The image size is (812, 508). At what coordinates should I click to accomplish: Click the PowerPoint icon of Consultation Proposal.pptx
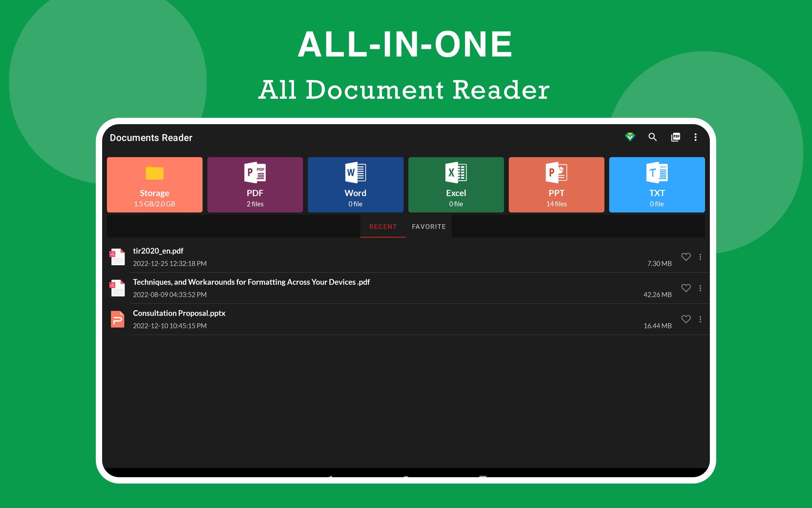(x=117, y=319)
